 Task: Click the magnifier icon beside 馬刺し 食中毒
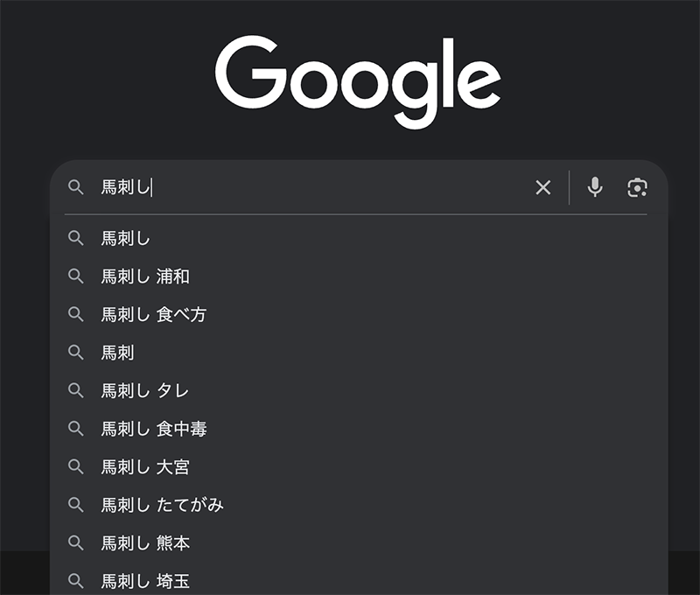(x=76, y=429)
